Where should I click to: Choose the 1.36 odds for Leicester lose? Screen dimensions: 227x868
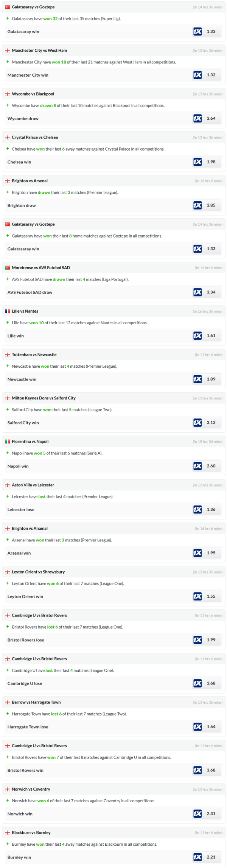click(x=211, y=509)
